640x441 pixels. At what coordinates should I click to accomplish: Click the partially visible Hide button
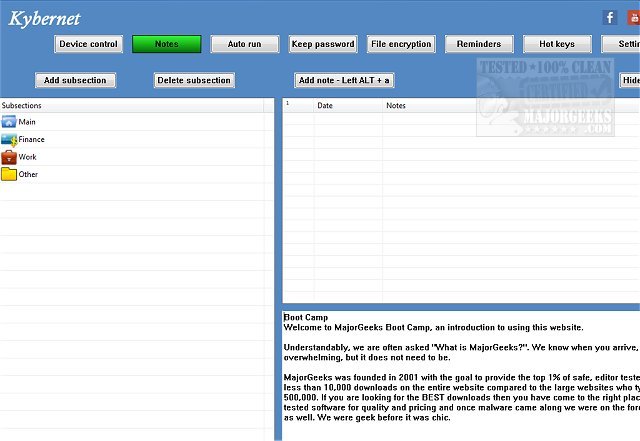(x=630, y=80)
